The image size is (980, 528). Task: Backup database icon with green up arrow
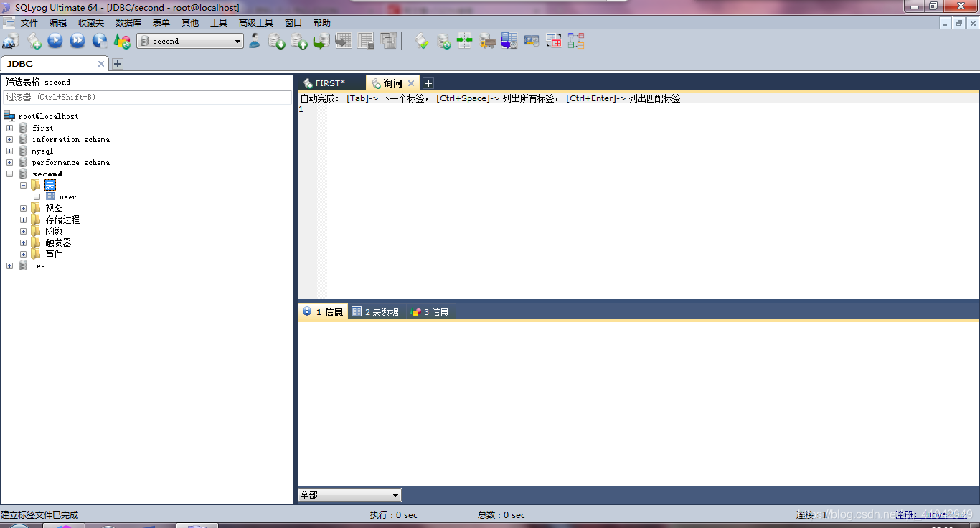pyautogui.click(x=299, y=41)
